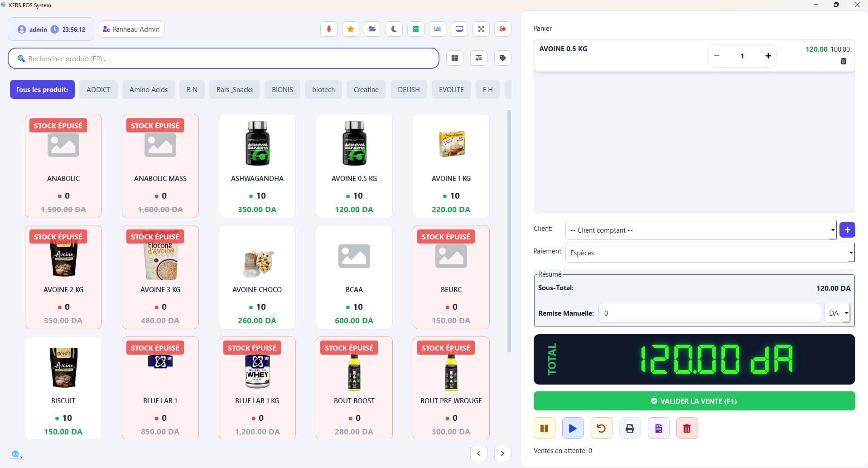Click the red logout icon

[502, 29]
